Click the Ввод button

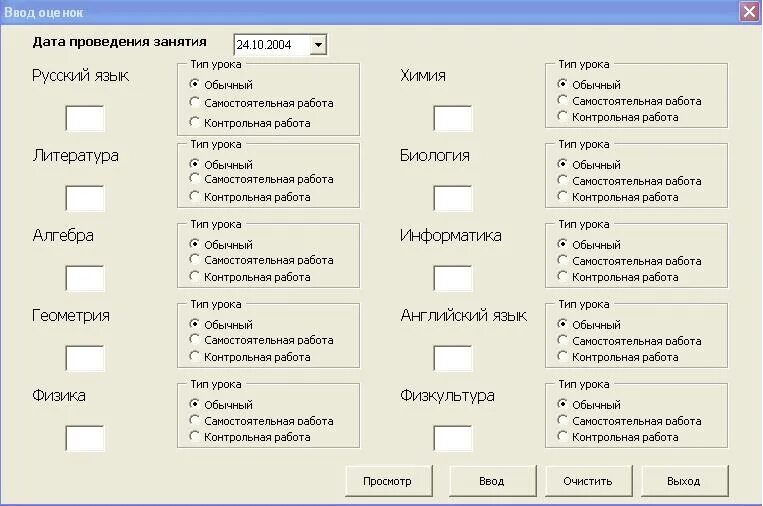coord(492,481)
